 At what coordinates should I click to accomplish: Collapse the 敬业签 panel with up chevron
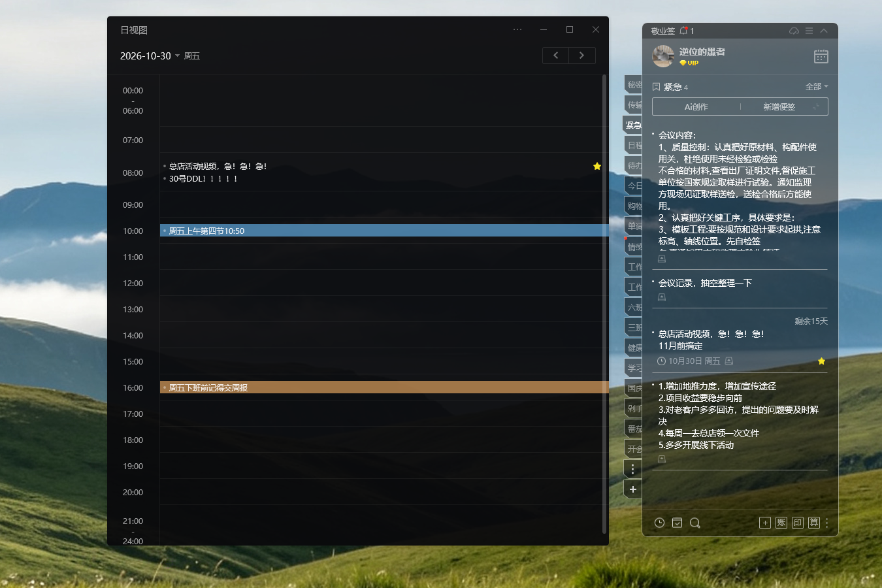(x=824, y=31)
